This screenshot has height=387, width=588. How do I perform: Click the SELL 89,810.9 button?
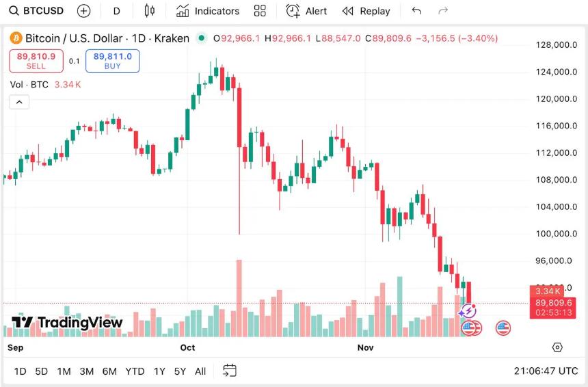36,61
